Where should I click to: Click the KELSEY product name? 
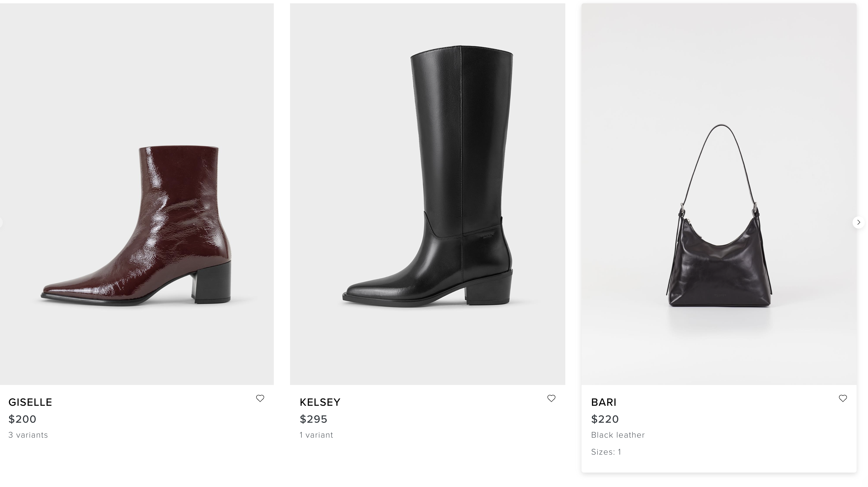coord(320,402)
